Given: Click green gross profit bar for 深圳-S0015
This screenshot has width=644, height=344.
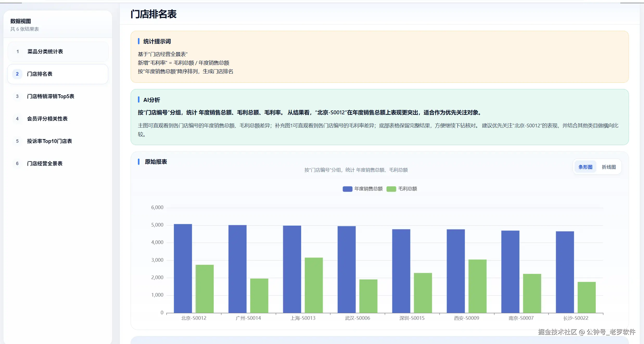Looking at the screenshot, I should 423,293.
